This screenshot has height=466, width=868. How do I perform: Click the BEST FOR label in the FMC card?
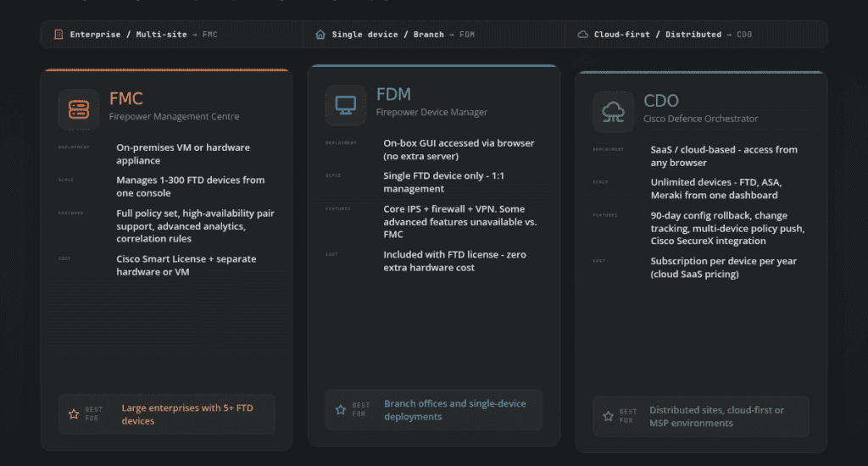tap(93, 414)
